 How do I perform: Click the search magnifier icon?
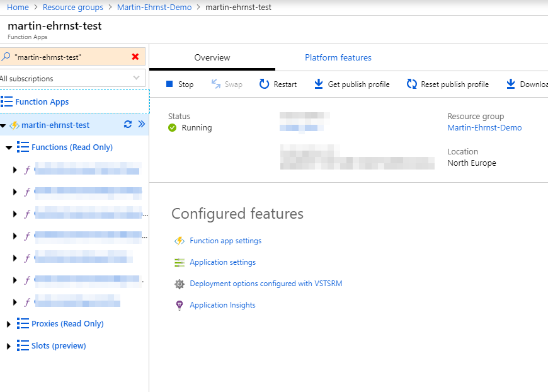coord(6,57)
